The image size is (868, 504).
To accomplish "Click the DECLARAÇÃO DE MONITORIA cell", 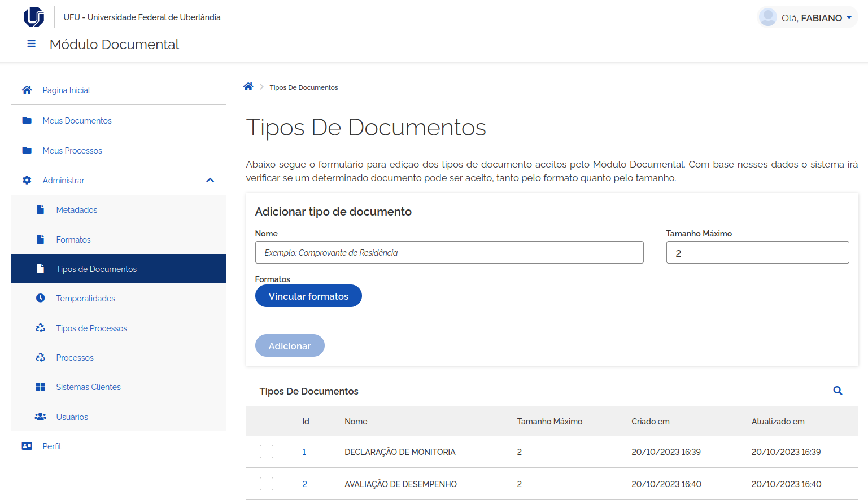I will [x=400, y=452].
